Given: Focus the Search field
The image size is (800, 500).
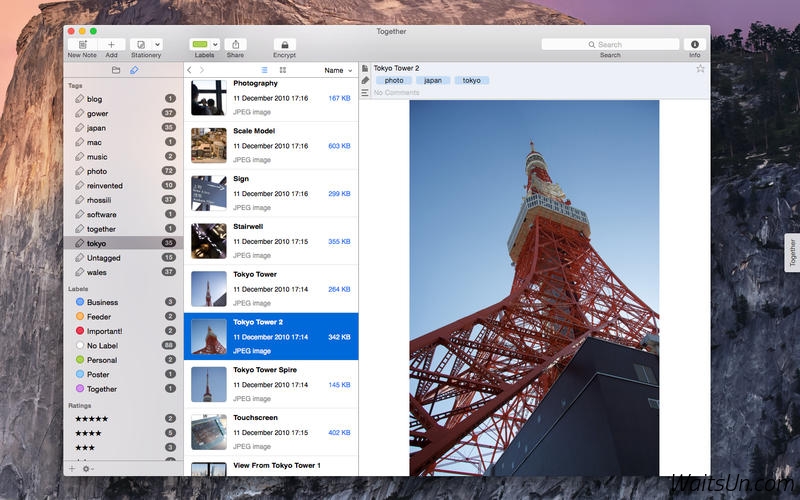Looking at the screenshot, I should pyautogui.click(x=610, y=44).
